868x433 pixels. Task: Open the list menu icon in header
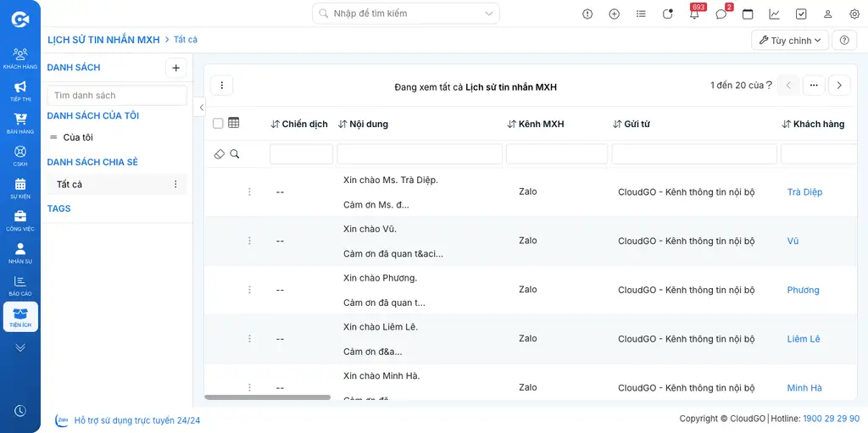coord(641,14)
